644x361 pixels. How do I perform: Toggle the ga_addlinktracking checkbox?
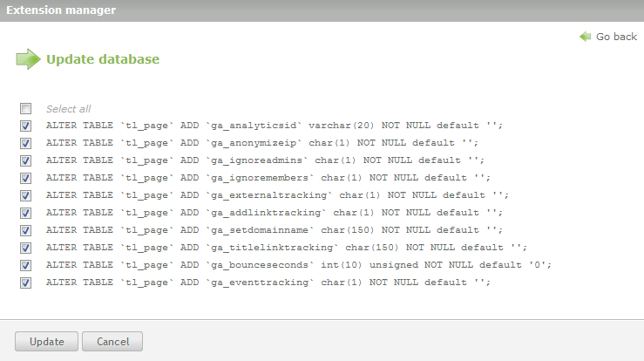[x=26, y=213]
